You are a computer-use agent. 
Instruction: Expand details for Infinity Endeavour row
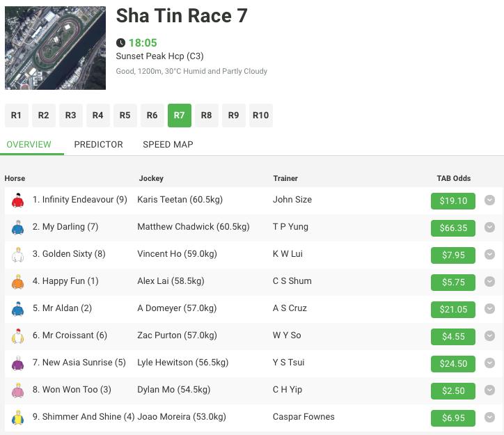tap(489, 200)
